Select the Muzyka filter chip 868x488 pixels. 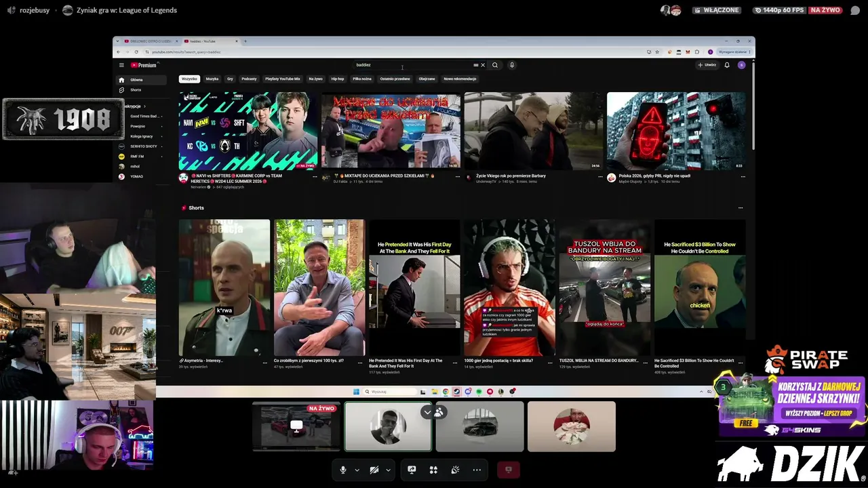coord(212,79)
